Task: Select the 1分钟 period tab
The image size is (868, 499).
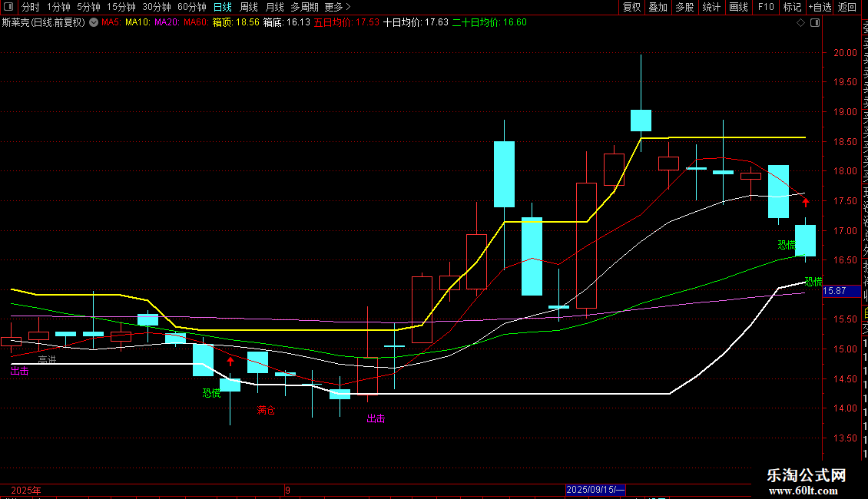Action: [x=58, y=7]
